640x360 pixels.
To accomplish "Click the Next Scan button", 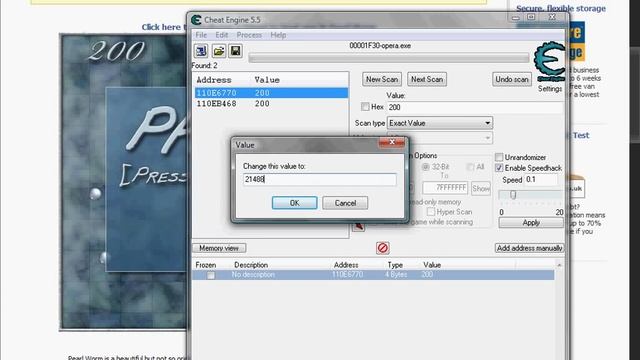I will pyautogui.click(x=427, y=79).
